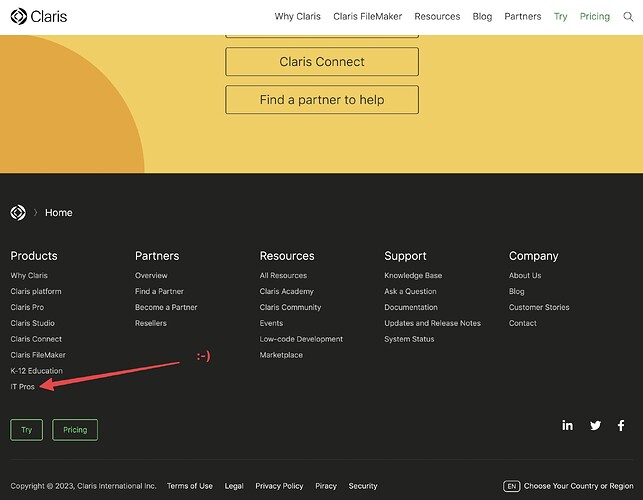643x500 pixels.
Task: Click the green Pricing button in footer
Action: (x=75, y=430)
